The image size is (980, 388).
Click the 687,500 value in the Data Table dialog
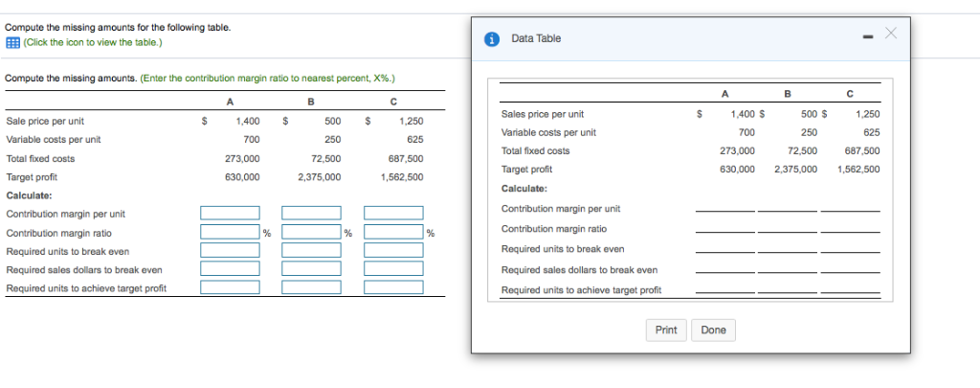click(862, 150)
